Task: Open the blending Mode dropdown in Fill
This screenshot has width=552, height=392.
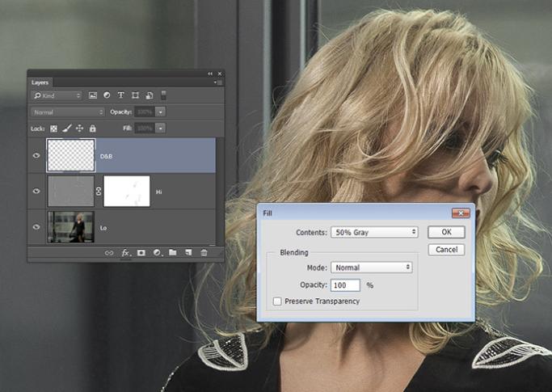Action: (x=371, y=268)
